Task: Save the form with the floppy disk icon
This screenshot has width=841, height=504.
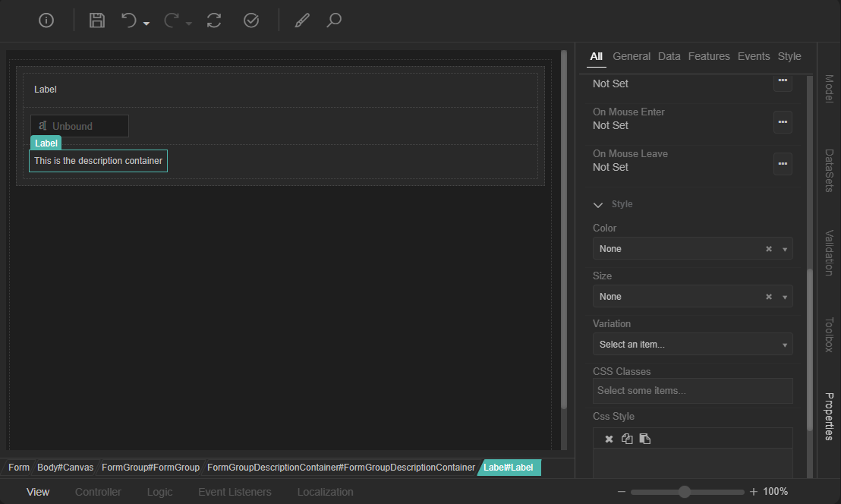Action: 97,20
